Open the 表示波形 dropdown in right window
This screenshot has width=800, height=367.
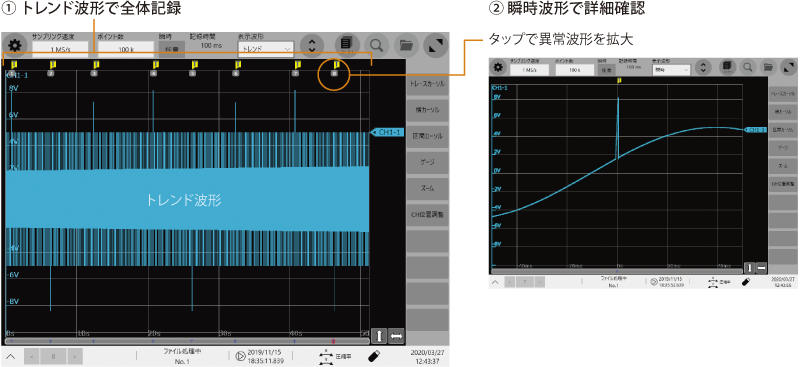click(x=671, y=70)
